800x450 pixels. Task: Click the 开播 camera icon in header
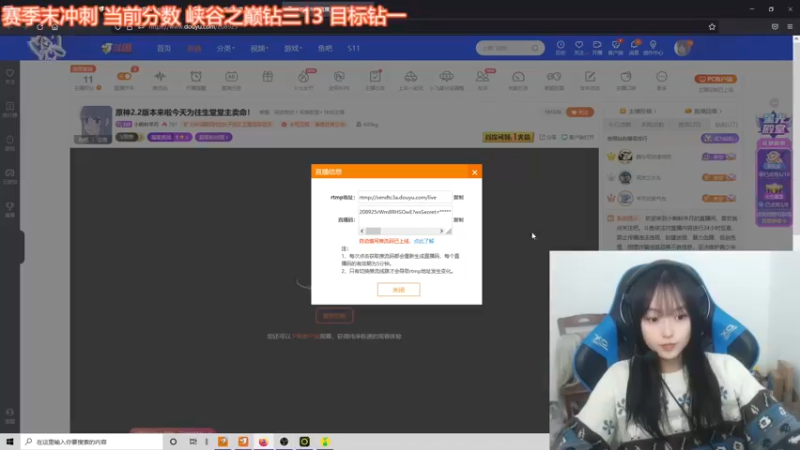(x=597, y=47)
